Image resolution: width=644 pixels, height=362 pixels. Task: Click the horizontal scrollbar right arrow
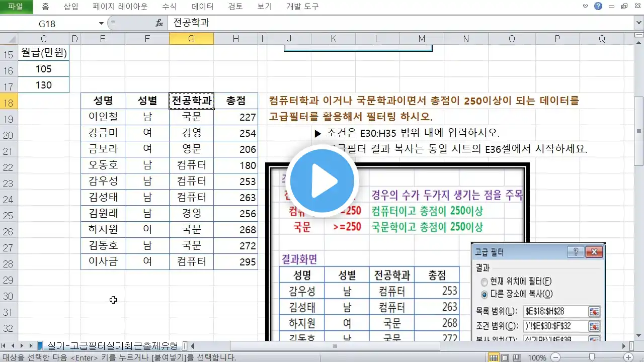[x=624, y=346]
